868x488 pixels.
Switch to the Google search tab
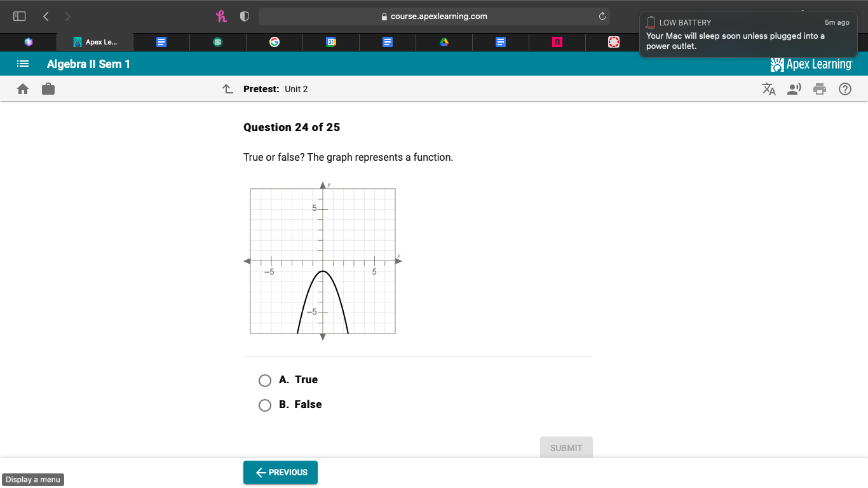click(x=274, y=42)
